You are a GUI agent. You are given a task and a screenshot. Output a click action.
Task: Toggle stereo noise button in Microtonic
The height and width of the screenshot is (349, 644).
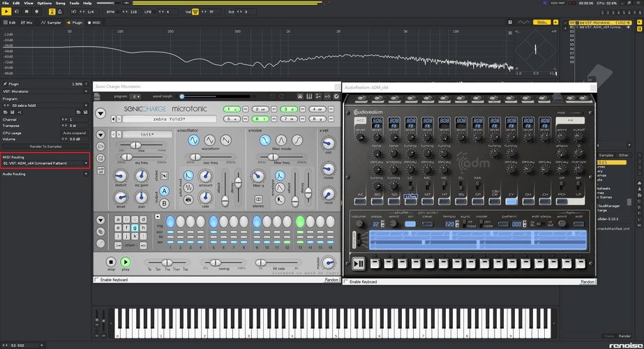[258, 200]
